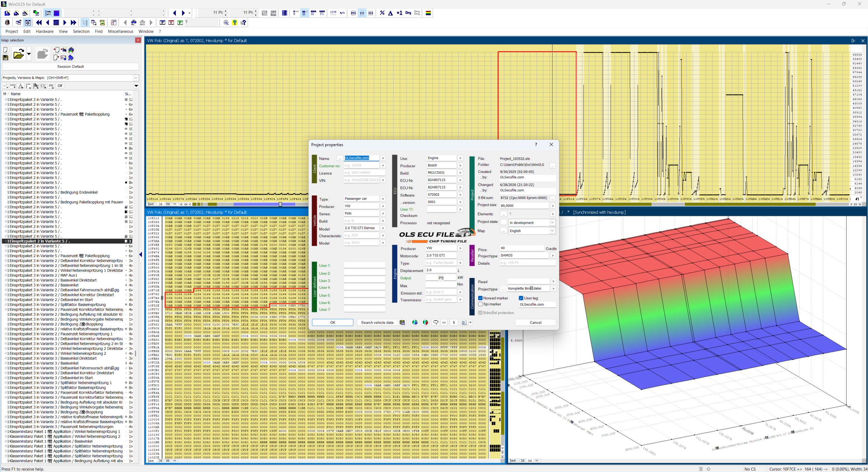Click the red V marker toolbar icon
868x472 pixels.
171,22
